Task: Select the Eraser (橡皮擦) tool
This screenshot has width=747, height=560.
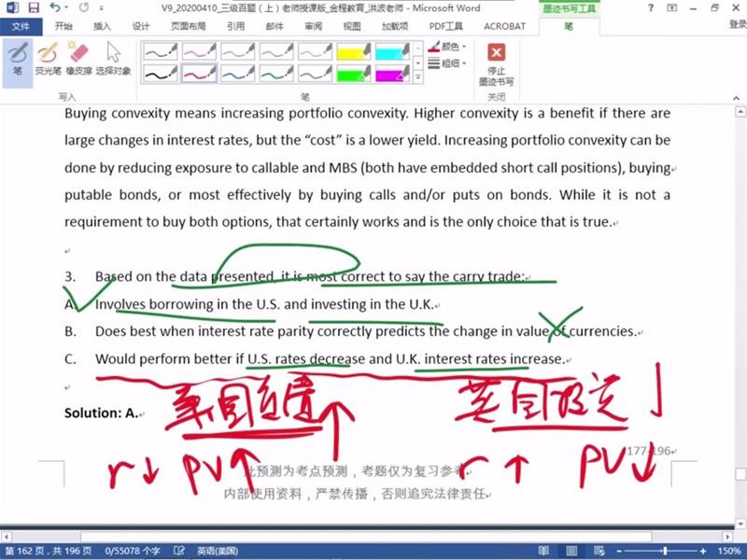Action: pyautogui.click(x=78, y=60)
